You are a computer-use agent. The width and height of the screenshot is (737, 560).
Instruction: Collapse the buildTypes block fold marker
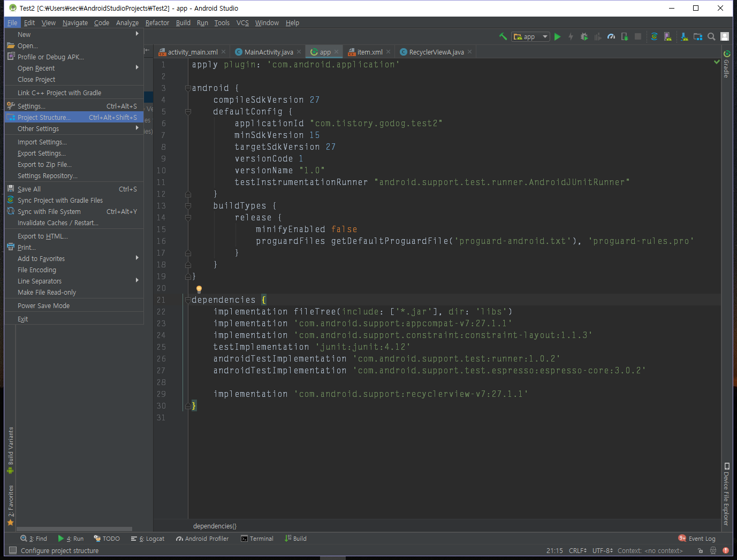pos(188,206)
